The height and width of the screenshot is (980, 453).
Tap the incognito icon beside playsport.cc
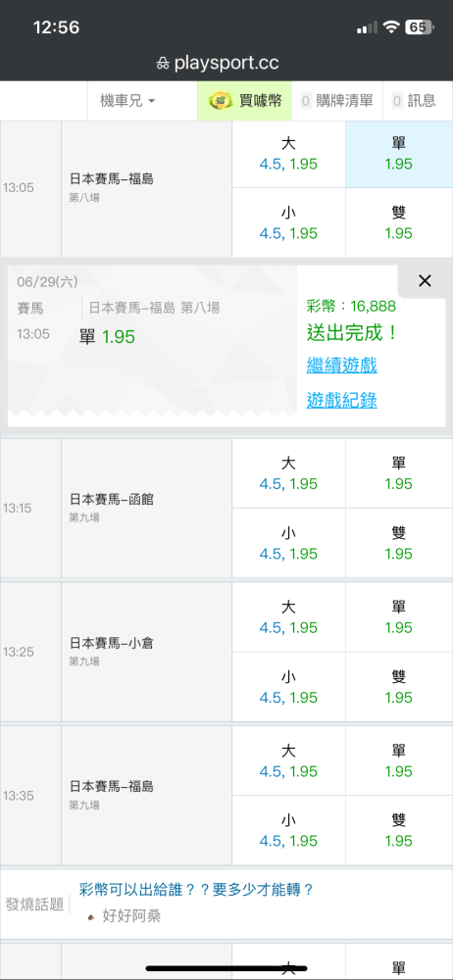164,63
